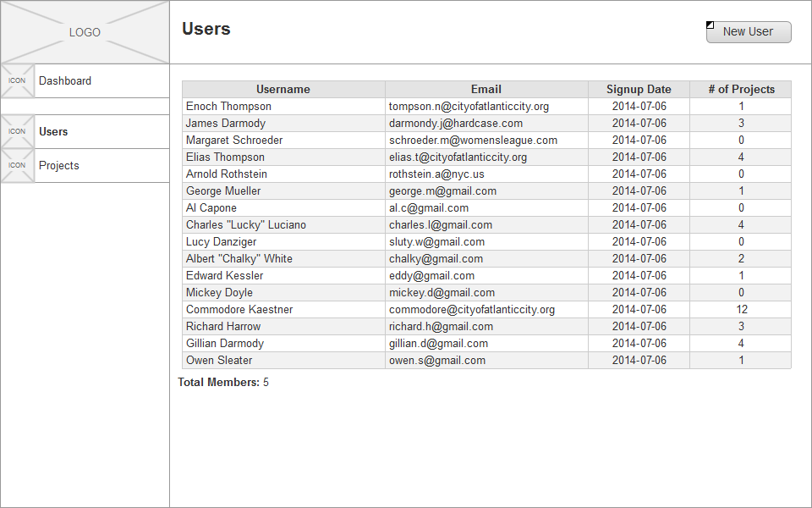
Task: Click signup date in Enoch Thompson row
Action: (639, 107)
